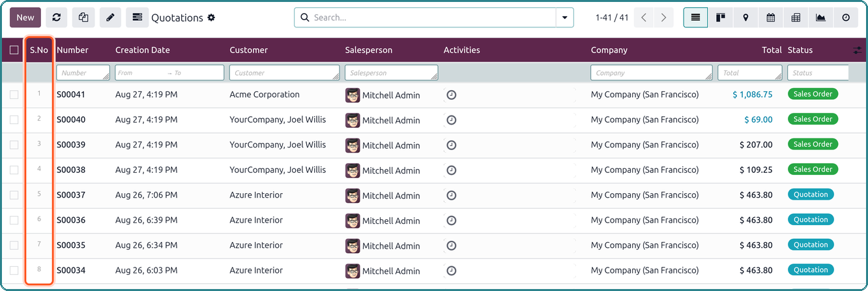868x291 pixels.
Task: Click the activity clock for S00037
Action: tap(452, 195)
